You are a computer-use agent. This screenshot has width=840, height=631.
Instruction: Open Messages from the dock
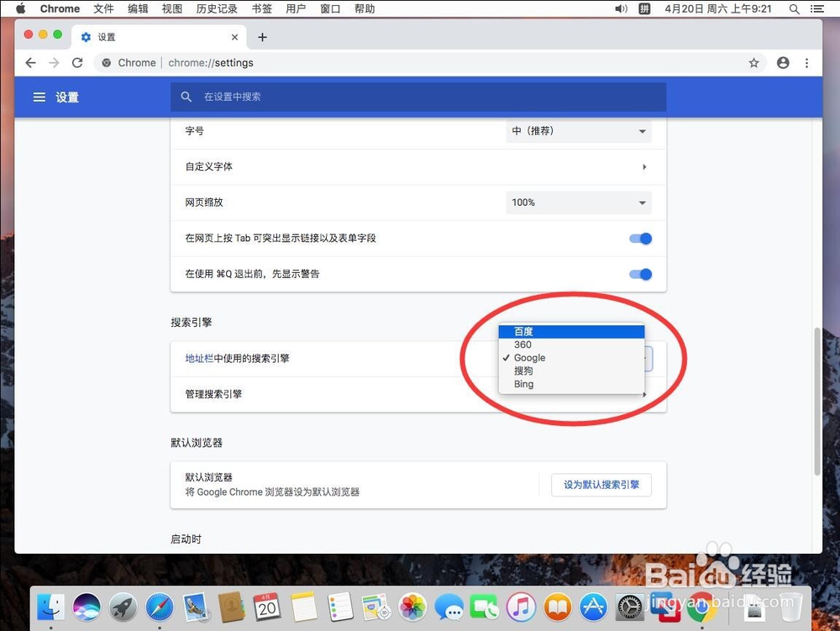[449, 607]
